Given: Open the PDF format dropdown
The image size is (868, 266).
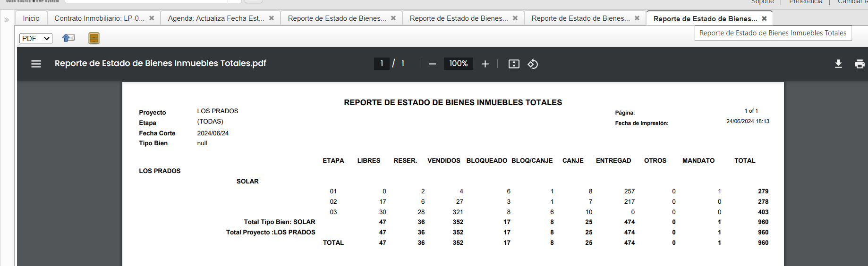Looking at the screenshot, I should coord(36,38).
